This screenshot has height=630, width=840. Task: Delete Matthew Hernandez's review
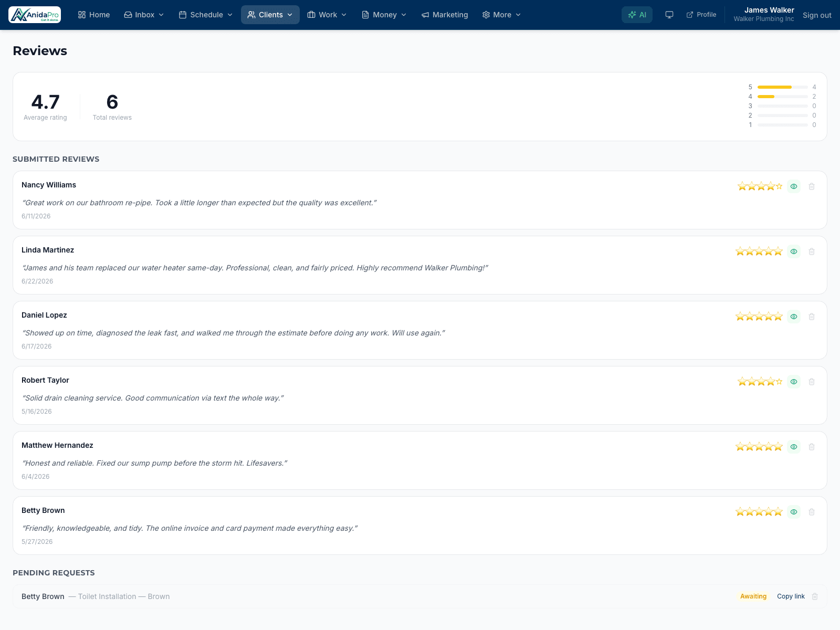[812, 447]
